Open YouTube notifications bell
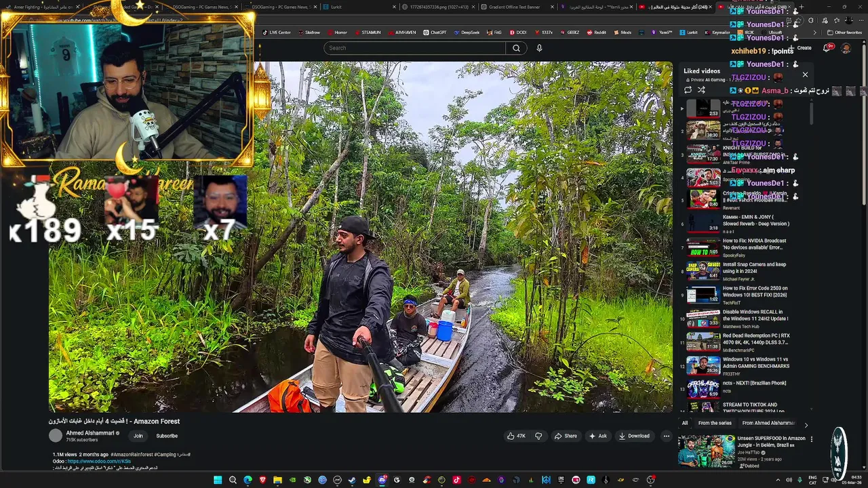The height and width of the screenshot is (488, 868). pyautogui.click(x=827, y=48)
